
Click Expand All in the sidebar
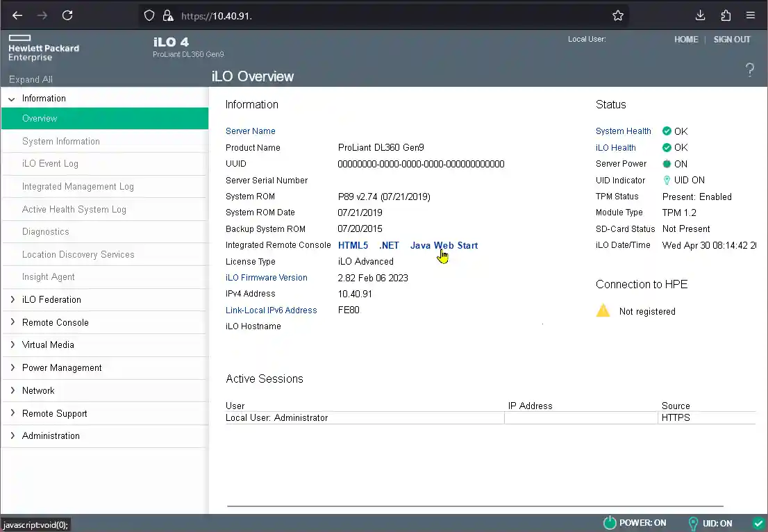(x=31, y=79)
